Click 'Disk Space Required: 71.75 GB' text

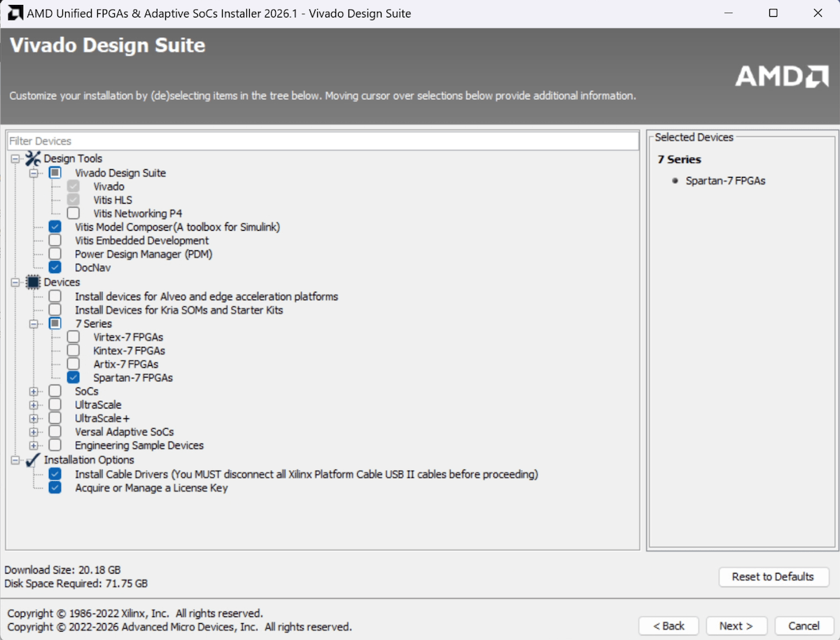click(76, 583)
